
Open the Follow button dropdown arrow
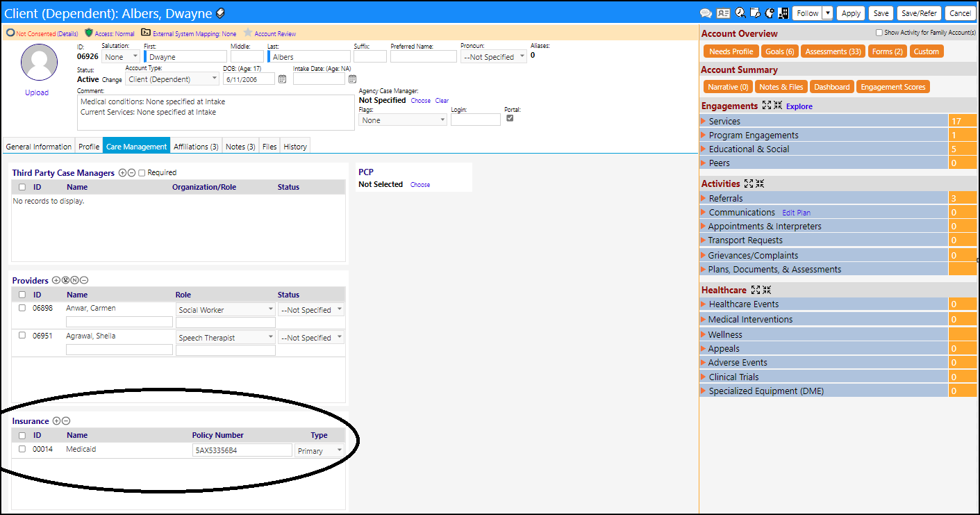click(x=827, y=13)
